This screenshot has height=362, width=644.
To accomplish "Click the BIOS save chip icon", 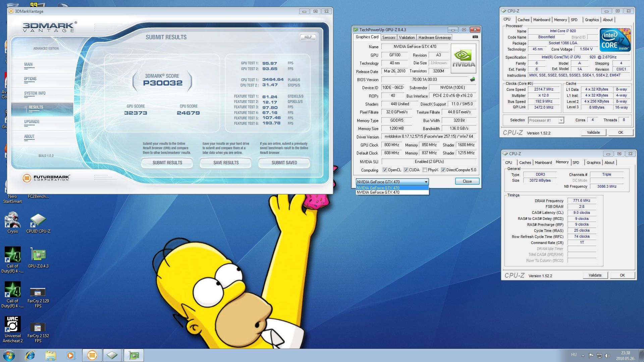I will (x=473, y=79).
